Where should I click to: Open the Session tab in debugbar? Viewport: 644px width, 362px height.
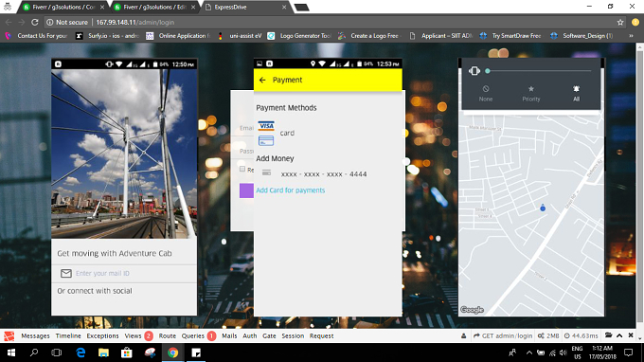293,336
